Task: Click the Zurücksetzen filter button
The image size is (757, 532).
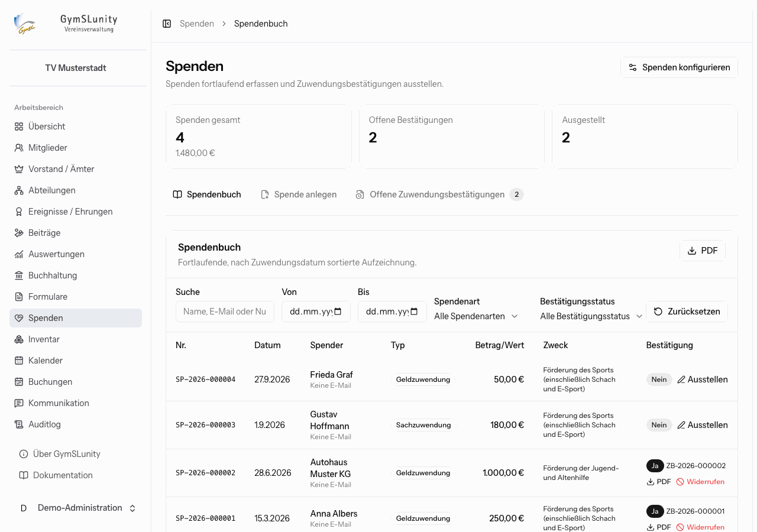Action: pos(687,312)
